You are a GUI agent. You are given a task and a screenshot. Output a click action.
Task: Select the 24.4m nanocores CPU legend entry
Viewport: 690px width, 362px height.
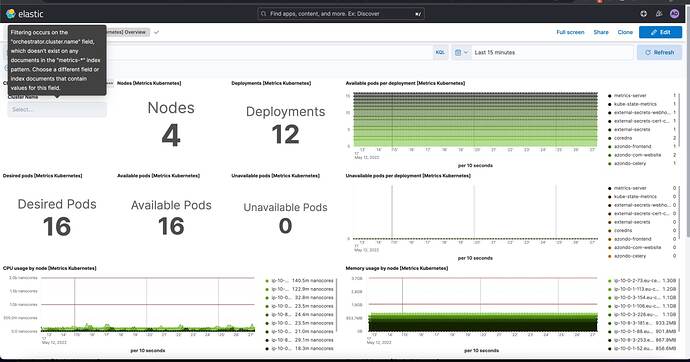(302, 314)
